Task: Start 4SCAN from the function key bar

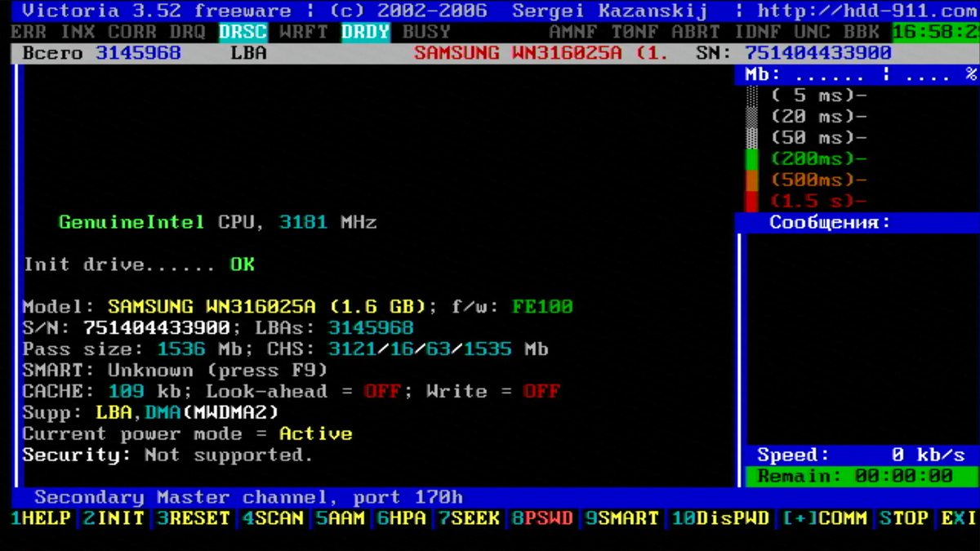Action: point(274,518)
